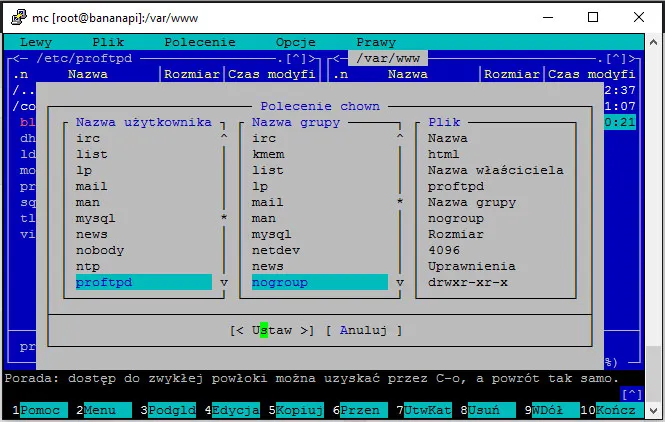This screenshot has width=665, height=422.
Task: Click terminal window scrollbar down arrow
Action: click(x=653, y=411)
